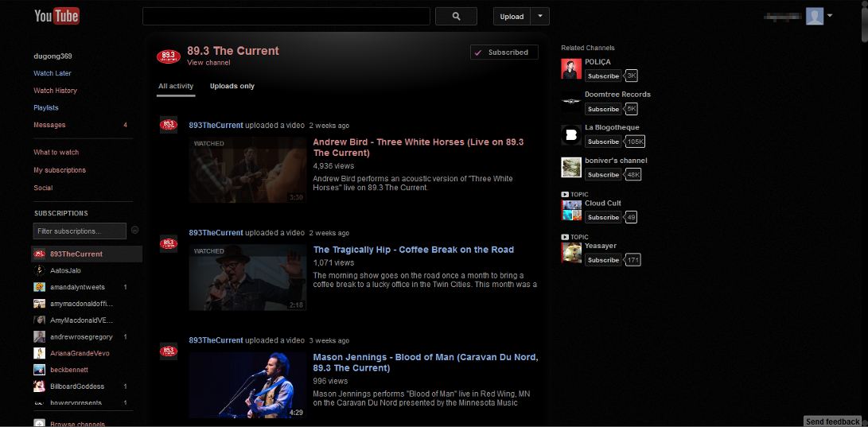Click the 89.3 The Current channel logo
The image size is (868, 427).
169,56
